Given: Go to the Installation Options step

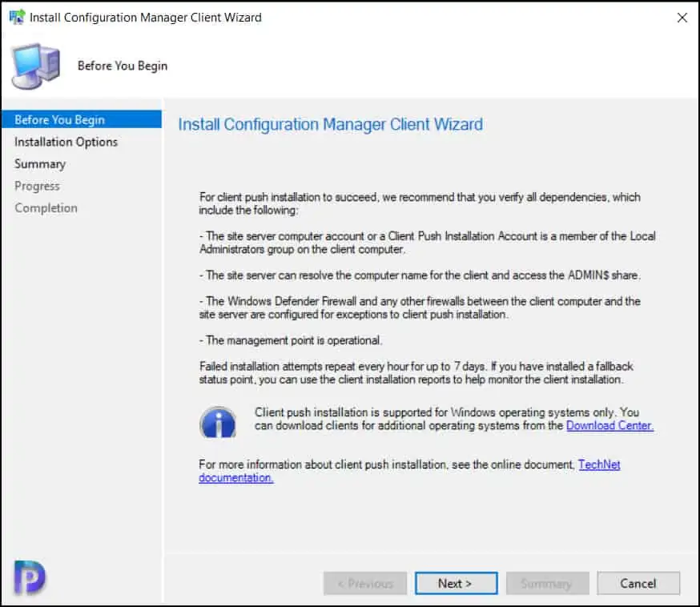Looking at the screenshot, I should (x=66, y=142).
